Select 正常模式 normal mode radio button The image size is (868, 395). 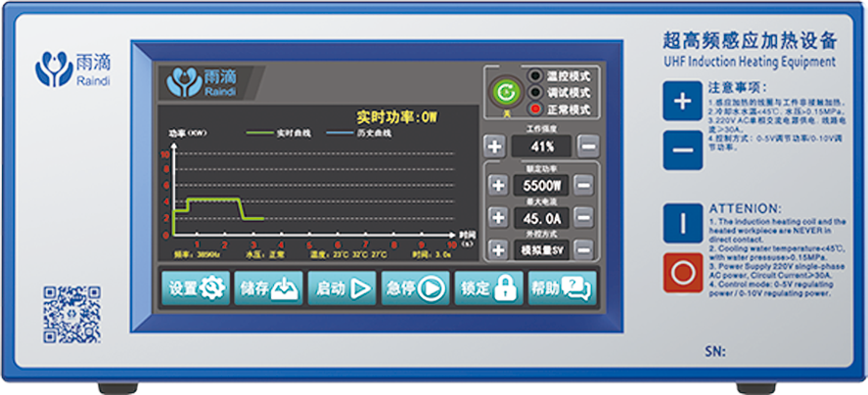[x=535, y=109]
